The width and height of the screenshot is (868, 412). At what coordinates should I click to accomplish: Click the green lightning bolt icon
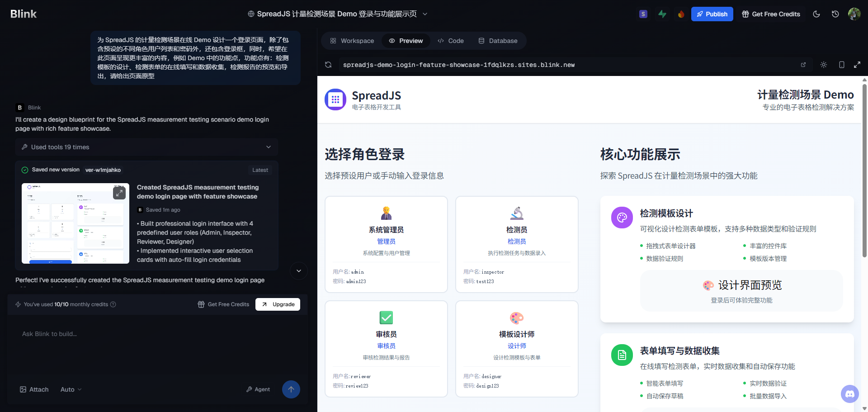coord(662,14)
